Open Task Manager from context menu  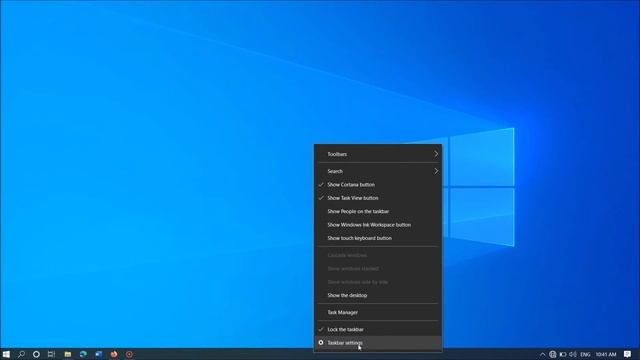coord(378,312)
